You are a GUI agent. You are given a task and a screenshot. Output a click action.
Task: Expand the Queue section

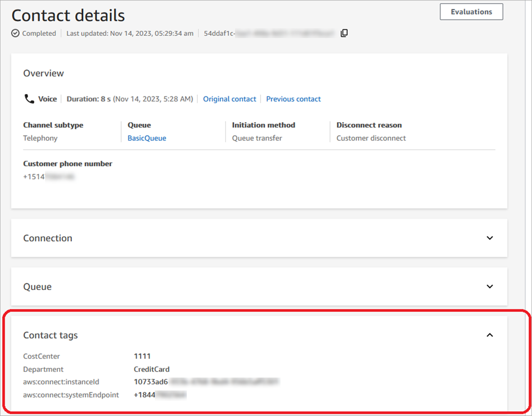pyautogui.click(x=490, y=287)
